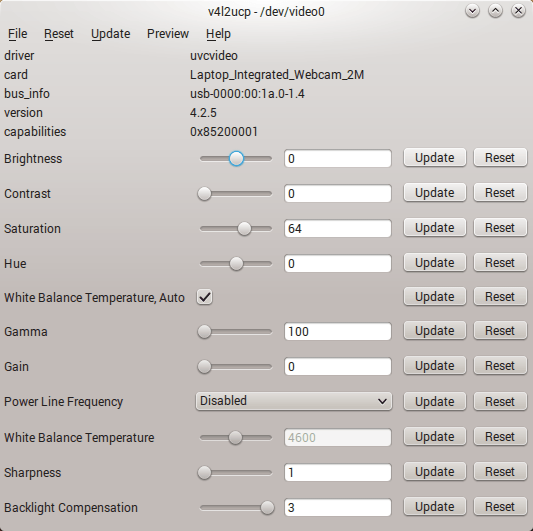Image resolution: width=533 pixels, height=531 pixels.
Task: Open the Reset menu
Action: pos(59,34)
